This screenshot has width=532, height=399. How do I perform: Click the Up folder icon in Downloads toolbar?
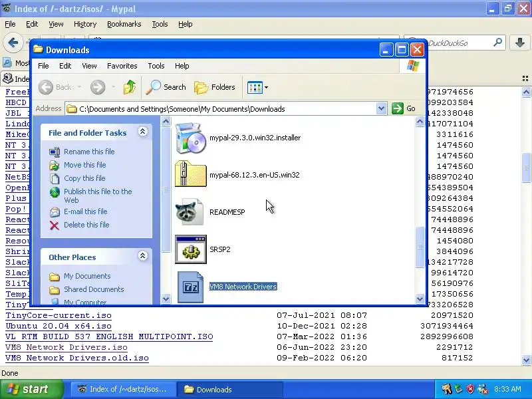click(130, 87)
